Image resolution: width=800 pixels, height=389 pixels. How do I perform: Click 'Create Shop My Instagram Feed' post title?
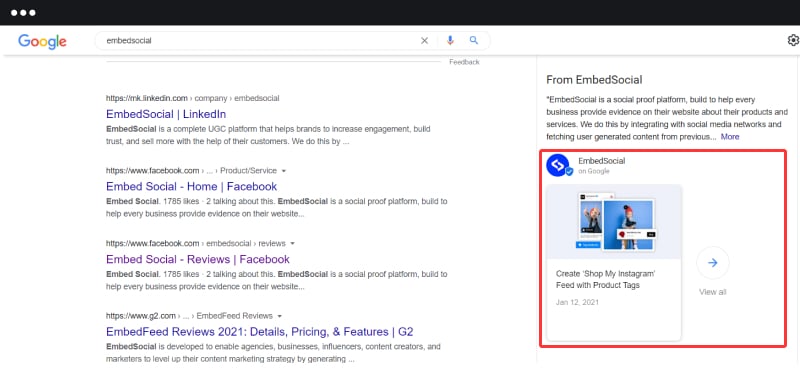click(x=606, y=279)
